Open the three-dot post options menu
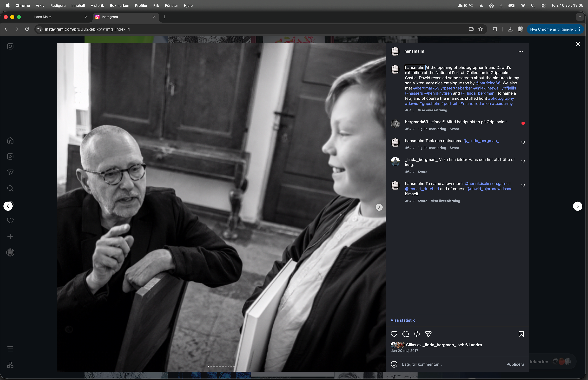Screen dimensions: 588x380 (521, 52)
